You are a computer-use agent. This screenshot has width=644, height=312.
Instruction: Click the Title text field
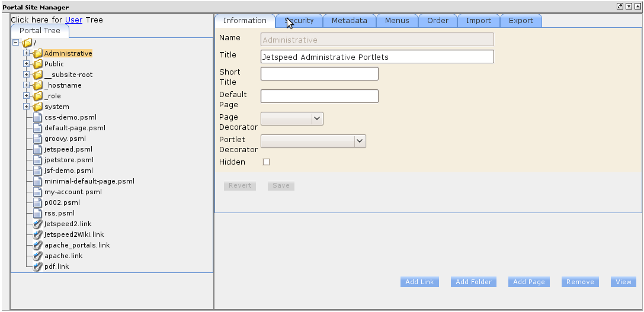point(377,57)
